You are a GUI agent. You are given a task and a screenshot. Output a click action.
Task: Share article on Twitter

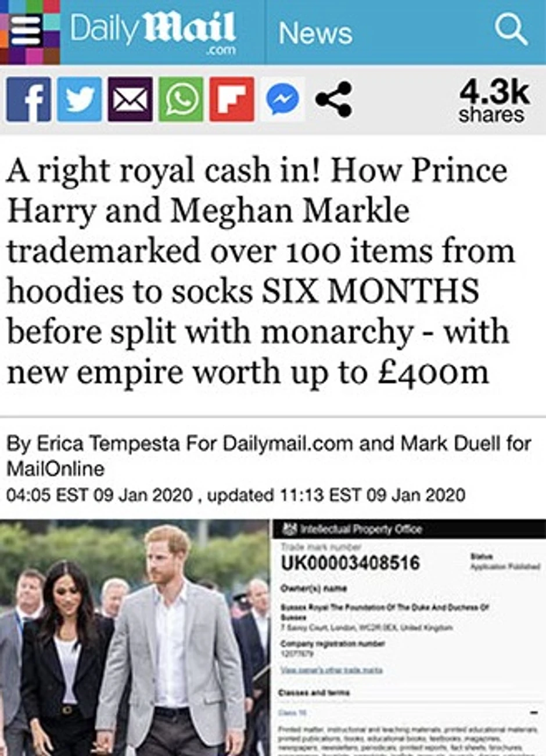(79, 99)
